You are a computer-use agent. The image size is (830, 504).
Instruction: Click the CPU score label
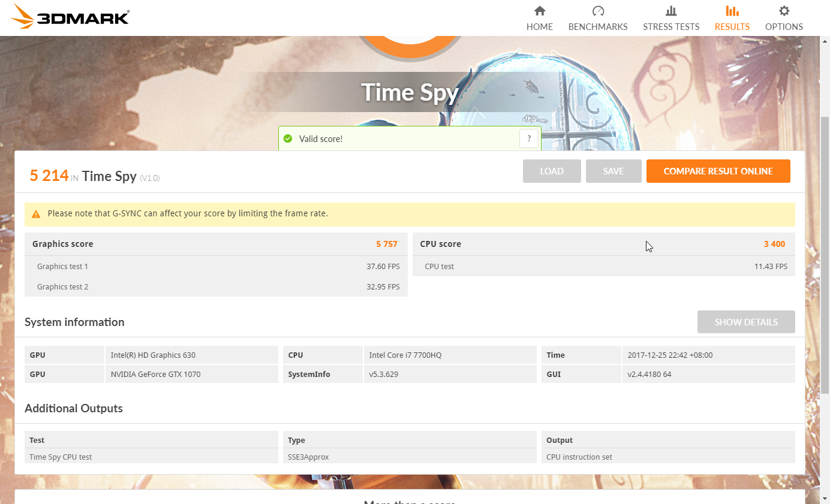(441, 244)
